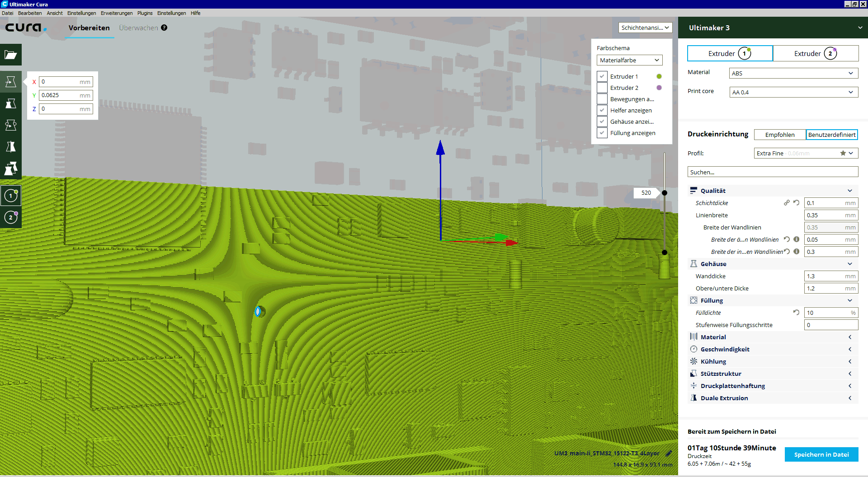
Task: Reset the Schichtdicke value with undo arrow
Action: (797, 203)
